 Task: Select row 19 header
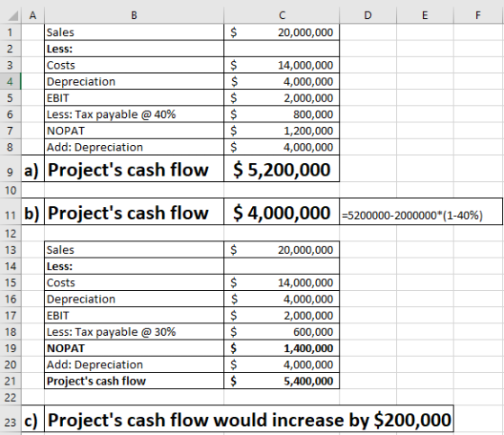pyautogui.click(x=10, y=349)
